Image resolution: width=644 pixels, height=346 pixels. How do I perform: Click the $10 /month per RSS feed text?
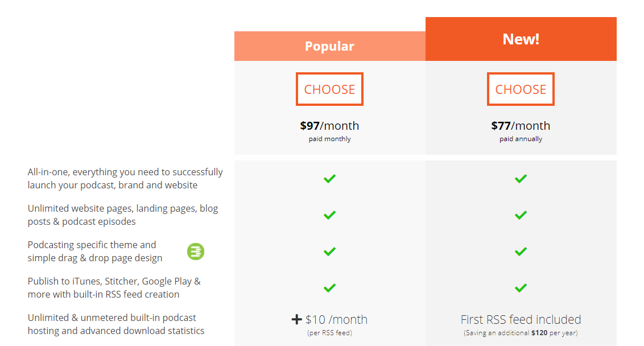click(336, 319)
